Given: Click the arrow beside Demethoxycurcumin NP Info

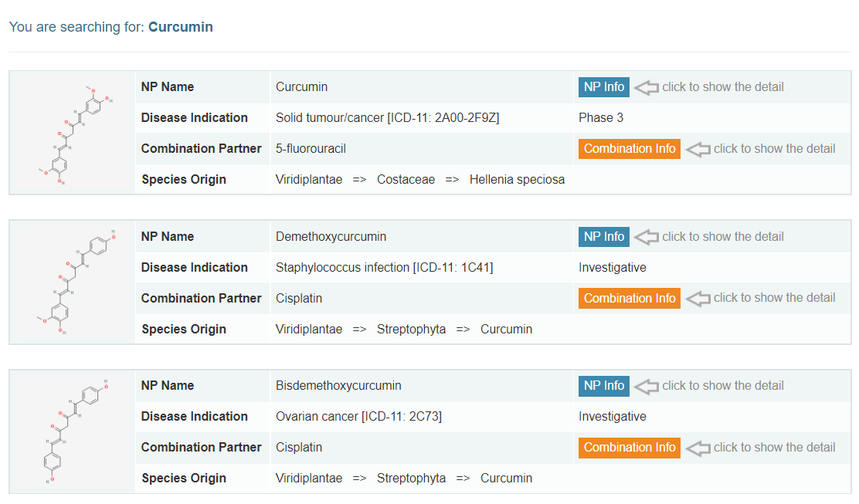Looking at the screenshot, I should click(646, 237).
